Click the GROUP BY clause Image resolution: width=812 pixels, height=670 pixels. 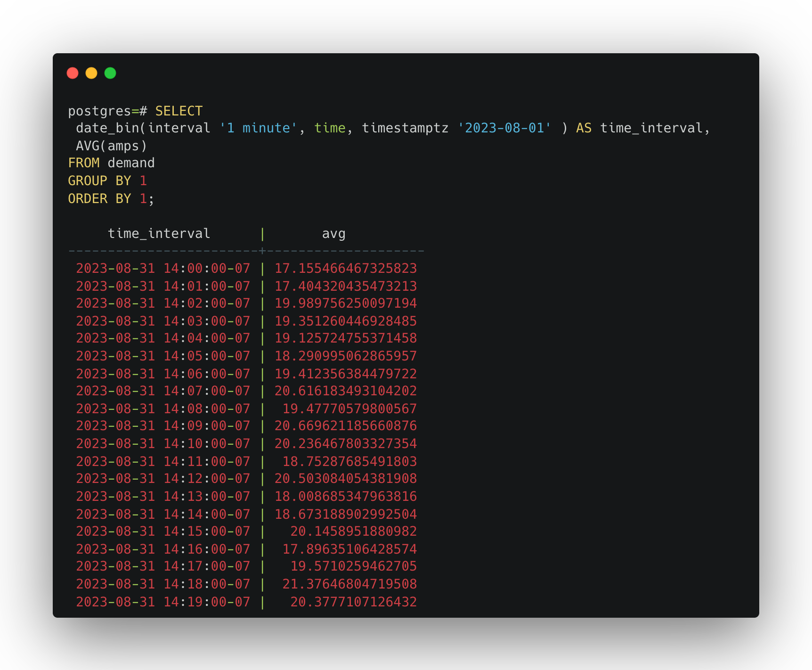pyautogui.click(x=99, y=181)
